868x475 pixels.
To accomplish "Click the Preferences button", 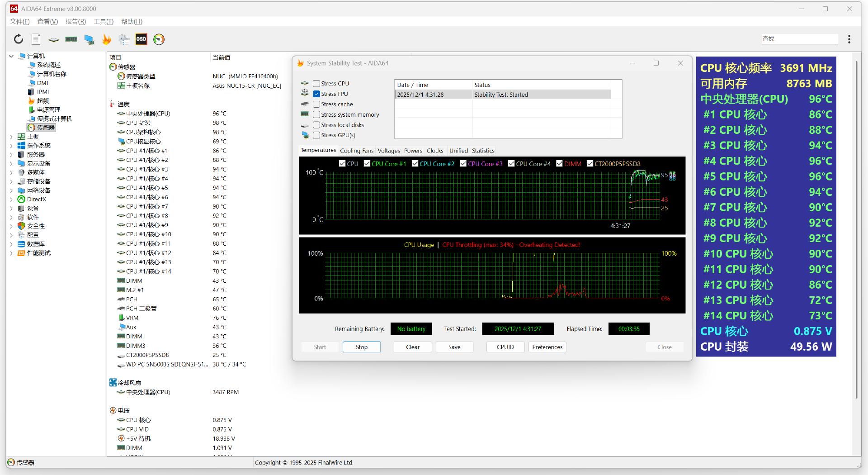I will coord(547,347).
